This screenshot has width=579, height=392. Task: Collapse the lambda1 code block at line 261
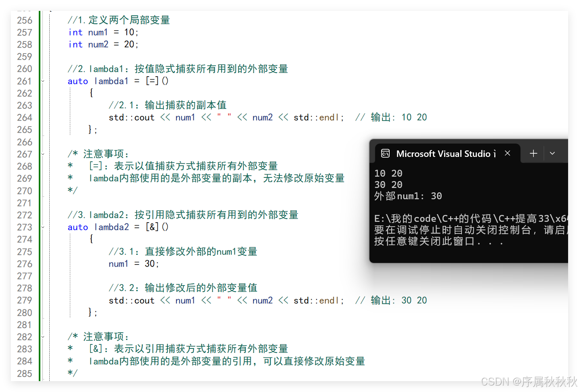(x=43, y=81)
